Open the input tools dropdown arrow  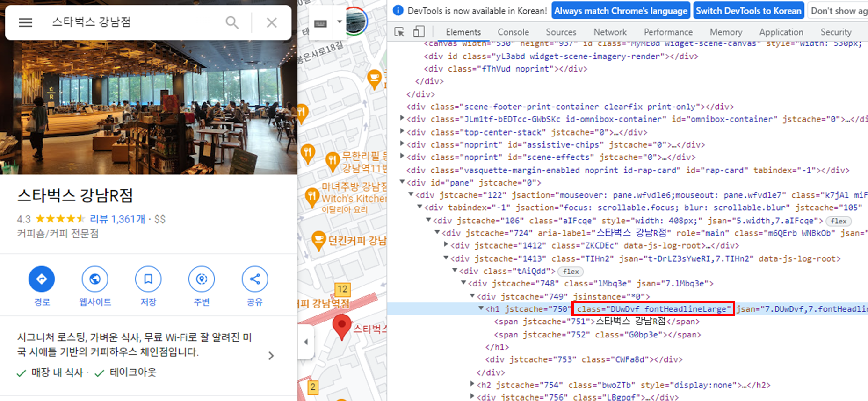pyautogui.click(x=340, y=21)
